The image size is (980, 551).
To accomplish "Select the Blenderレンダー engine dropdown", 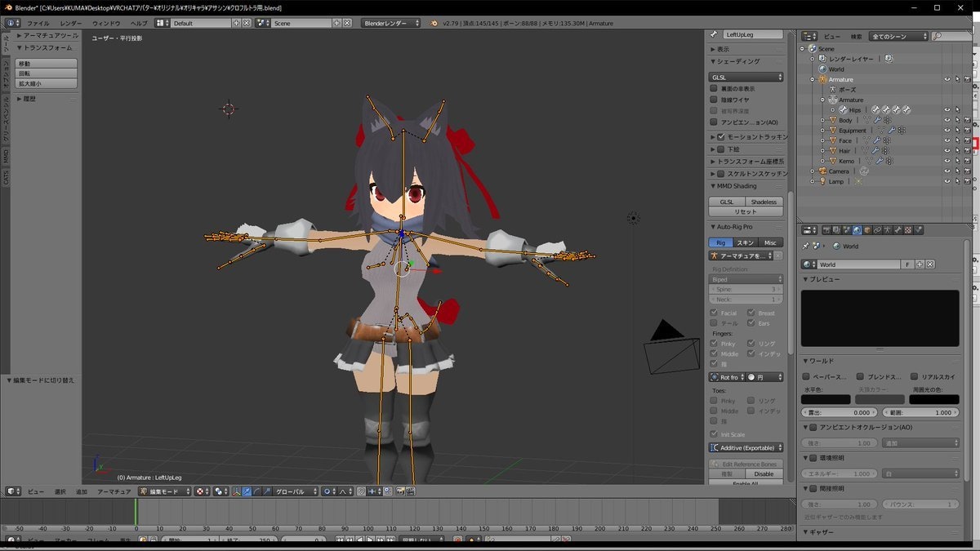I will pos(391,23).
